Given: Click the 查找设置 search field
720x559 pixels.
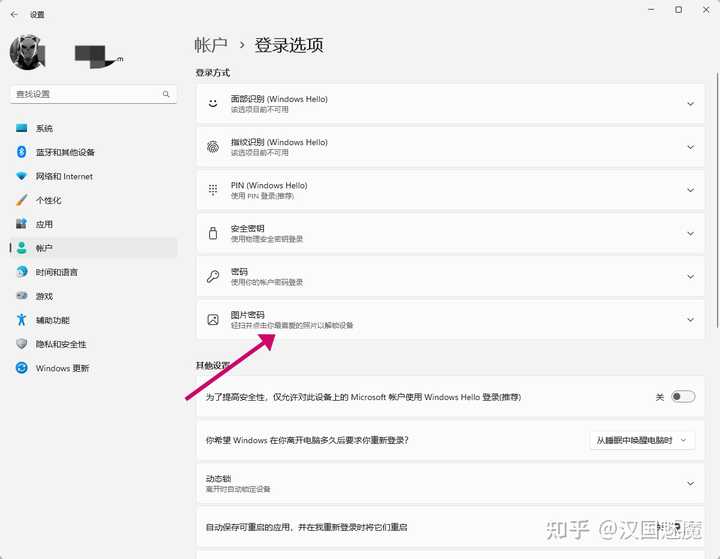Looking at the screenshot, I should coord(93,94).
